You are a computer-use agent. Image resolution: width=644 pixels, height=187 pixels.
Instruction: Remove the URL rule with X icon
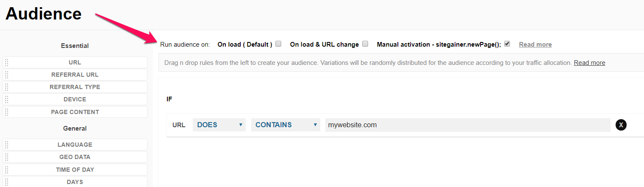click(x=621, y=125)
